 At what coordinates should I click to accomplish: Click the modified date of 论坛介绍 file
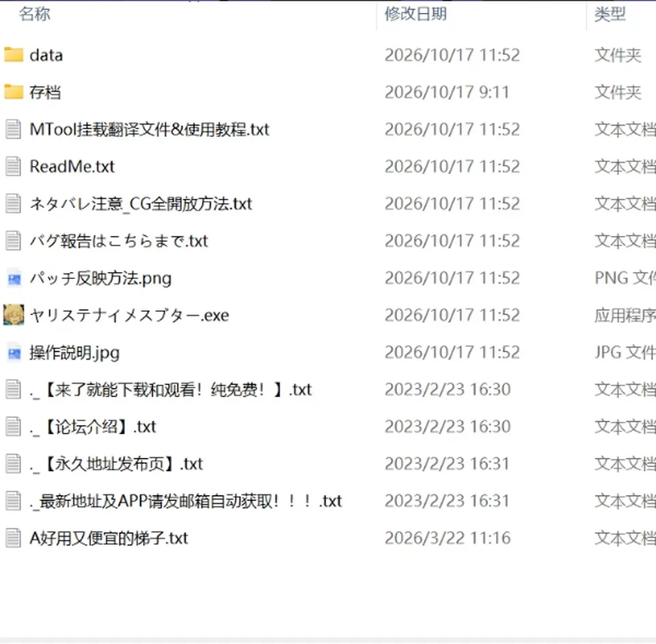[448, 427]
